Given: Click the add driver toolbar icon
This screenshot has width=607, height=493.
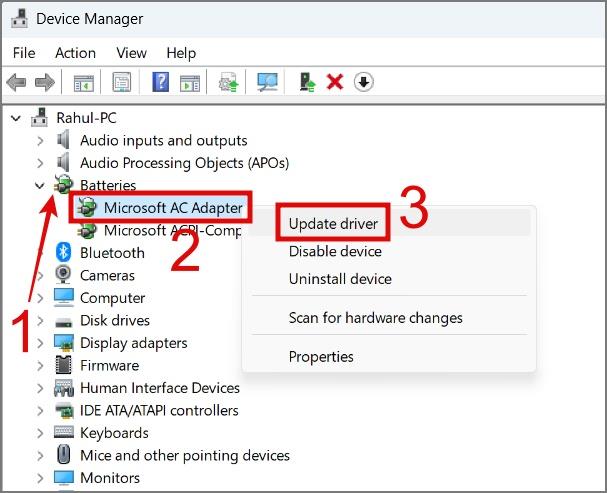Looking at the screenshot, I should tap(307, 82).
